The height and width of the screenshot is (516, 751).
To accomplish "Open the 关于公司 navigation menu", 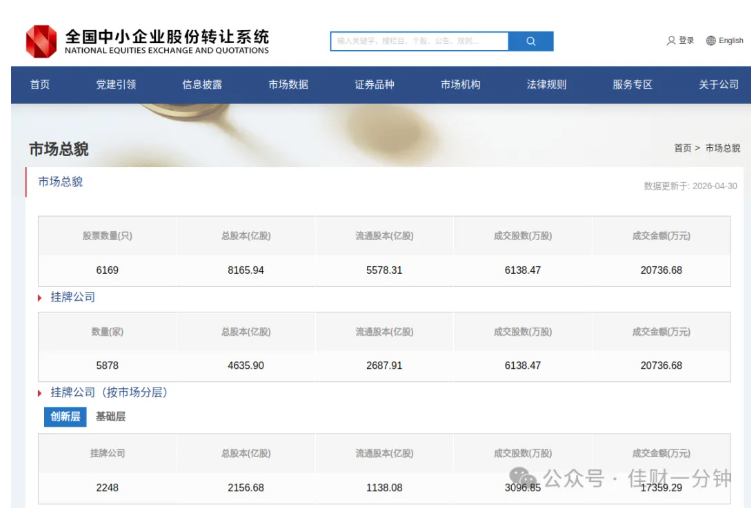I will [x=718, y=85].
